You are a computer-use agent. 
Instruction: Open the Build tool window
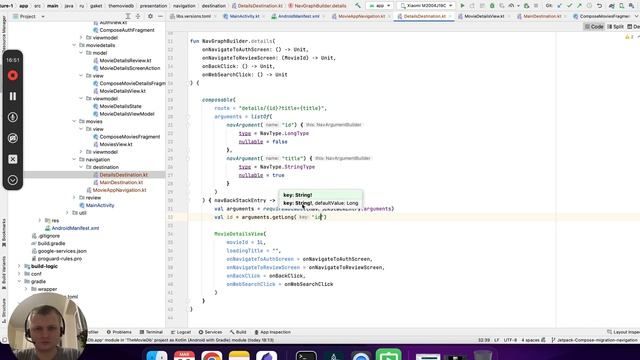pos(238,332)
